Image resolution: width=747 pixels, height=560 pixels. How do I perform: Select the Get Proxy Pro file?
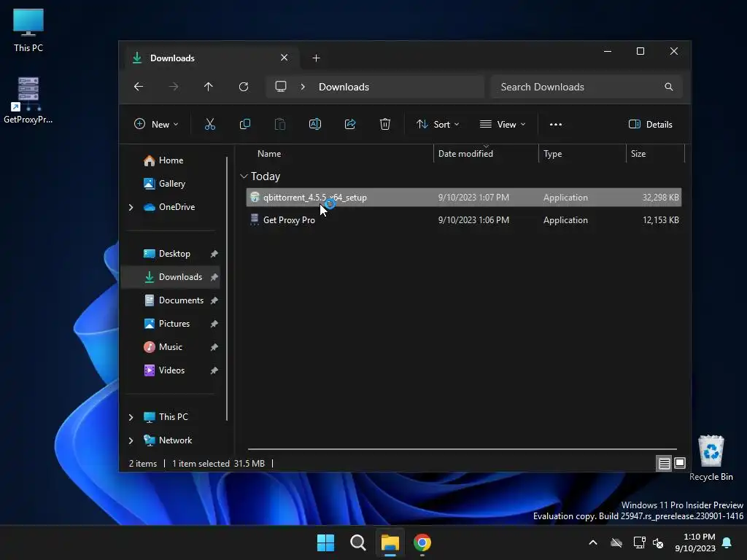[x=463, y=220]
